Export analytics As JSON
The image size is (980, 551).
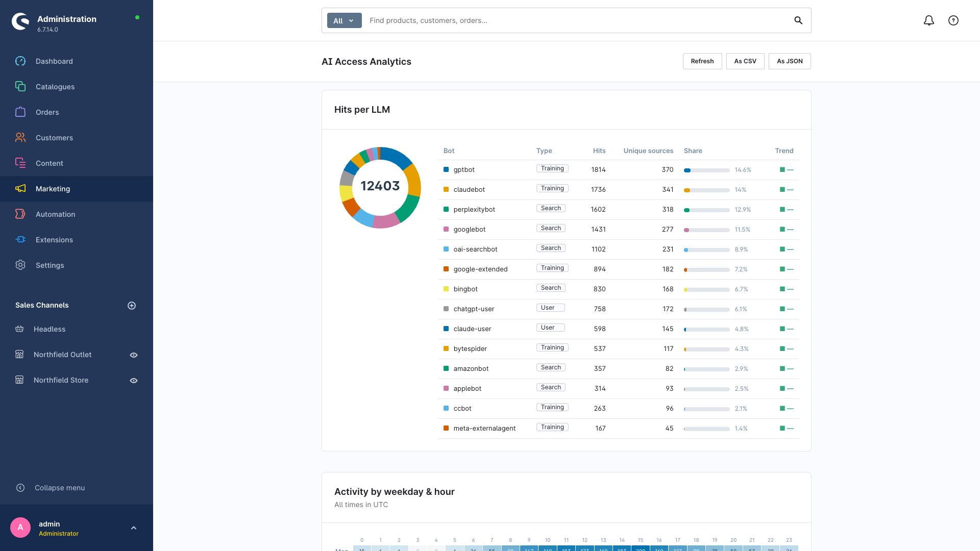point(790,61)
